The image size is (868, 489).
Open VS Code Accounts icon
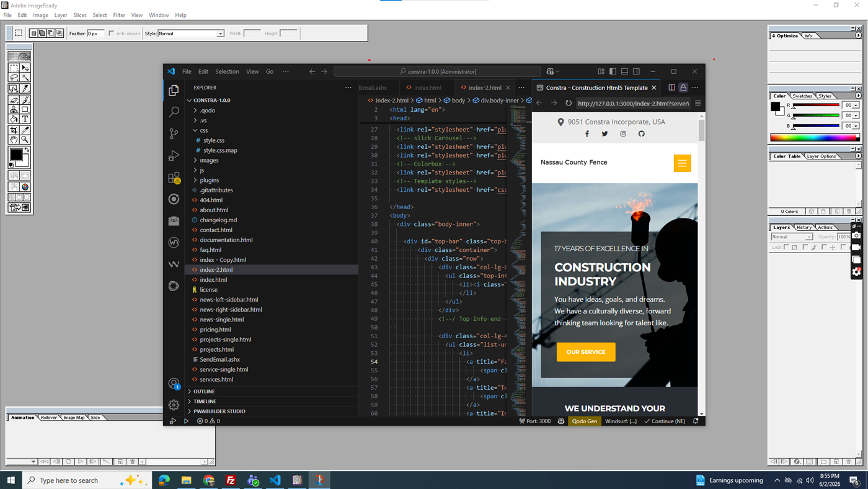coord(174,384)
